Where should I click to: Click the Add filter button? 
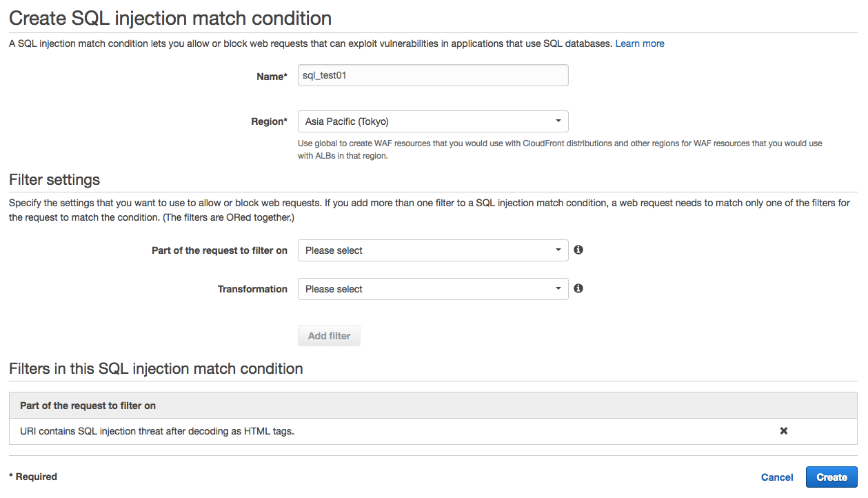[x=329, y=336]
